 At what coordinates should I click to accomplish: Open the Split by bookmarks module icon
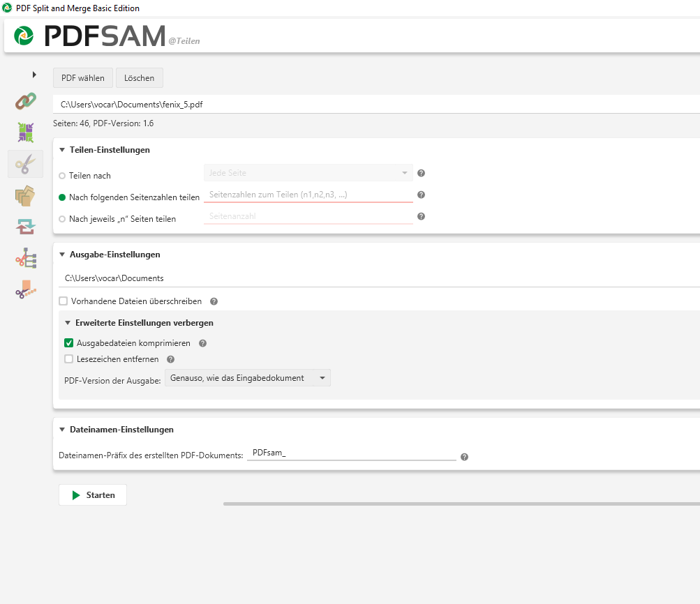tap(25, 258)
